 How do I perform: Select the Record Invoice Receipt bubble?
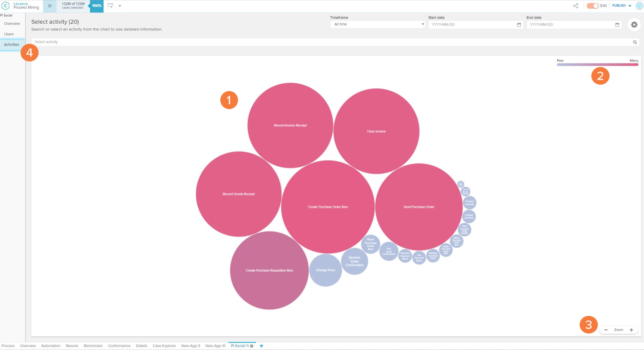coord(290,125)
